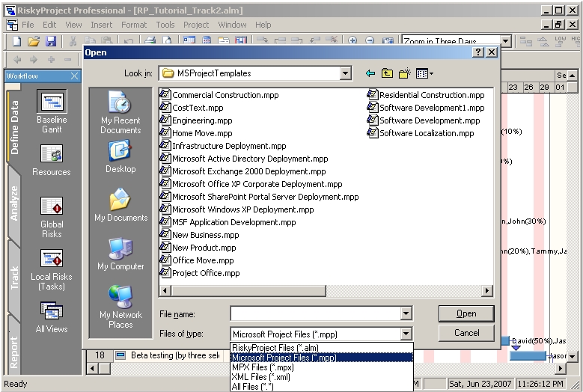Switch to the Analyze workflow tab

[14, 203]
